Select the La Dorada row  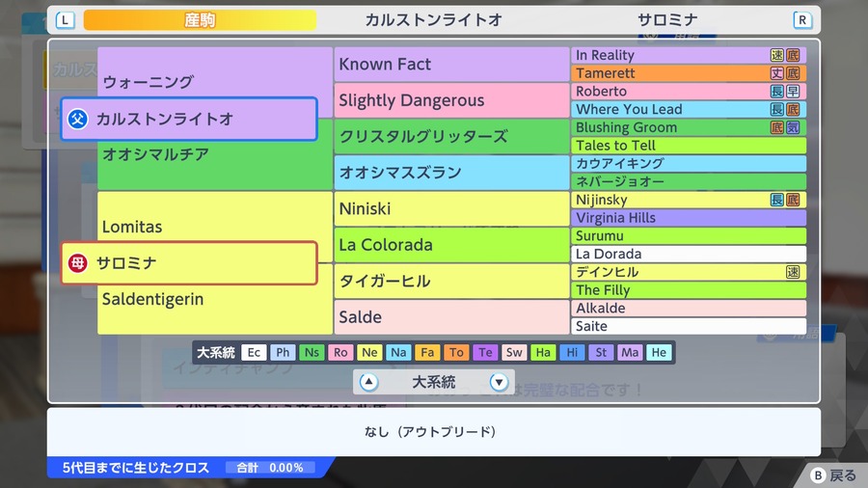[689, 254]
